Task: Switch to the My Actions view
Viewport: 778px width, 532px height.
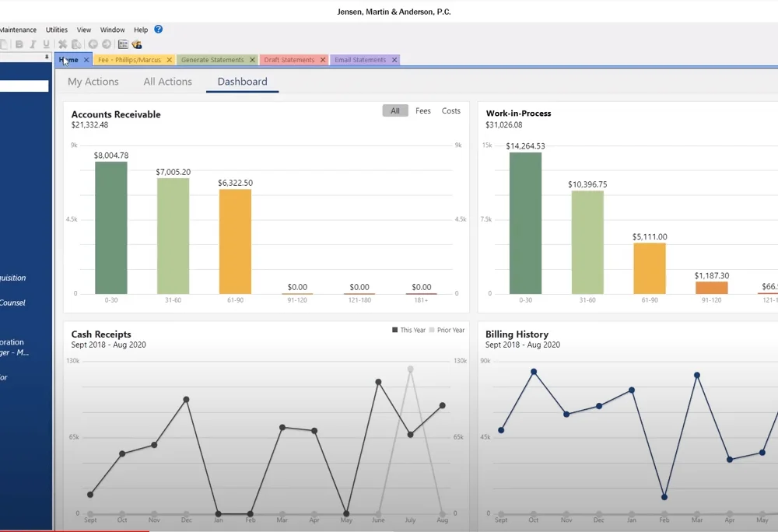Action: [x=93, y=82]
